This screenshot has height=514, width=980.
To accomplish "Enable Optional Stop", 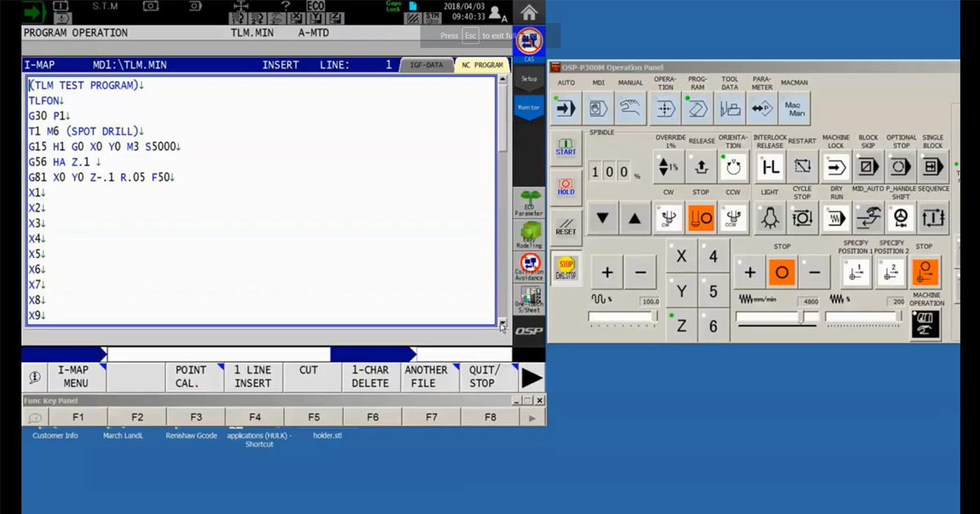I will 900,167.
